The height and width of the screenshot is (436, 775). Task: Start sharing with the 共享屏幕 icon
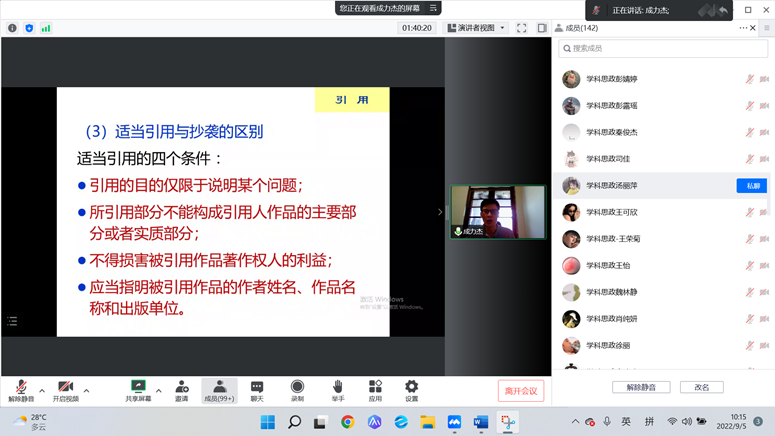(138, 389)
